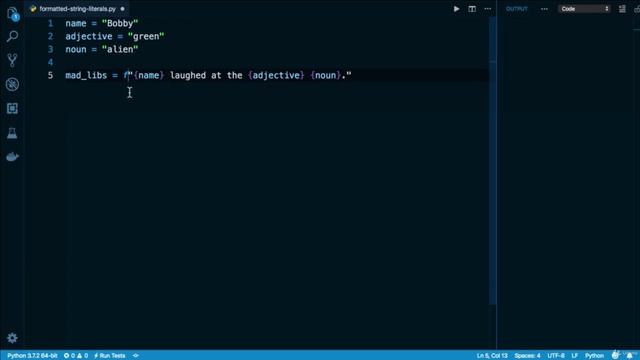Change end of line sequence LF
Screen dimensions: 640x360
tap(575, 356)
